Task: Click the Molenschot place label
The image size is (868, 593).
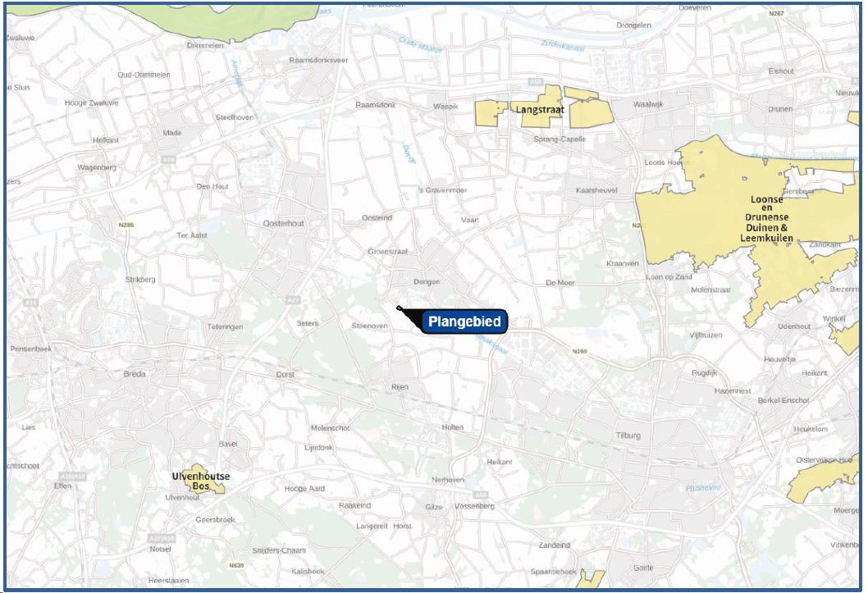Action: point(330,428)
